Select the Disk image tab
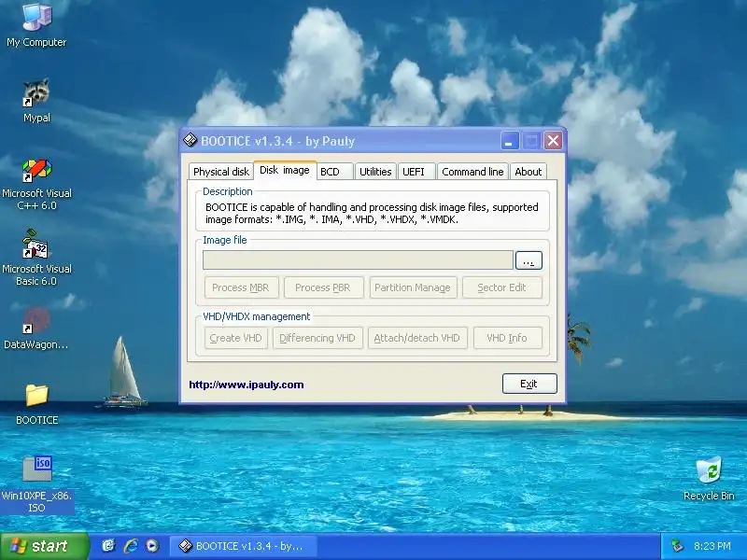The image size is (747, 560). tap(285, 170)
